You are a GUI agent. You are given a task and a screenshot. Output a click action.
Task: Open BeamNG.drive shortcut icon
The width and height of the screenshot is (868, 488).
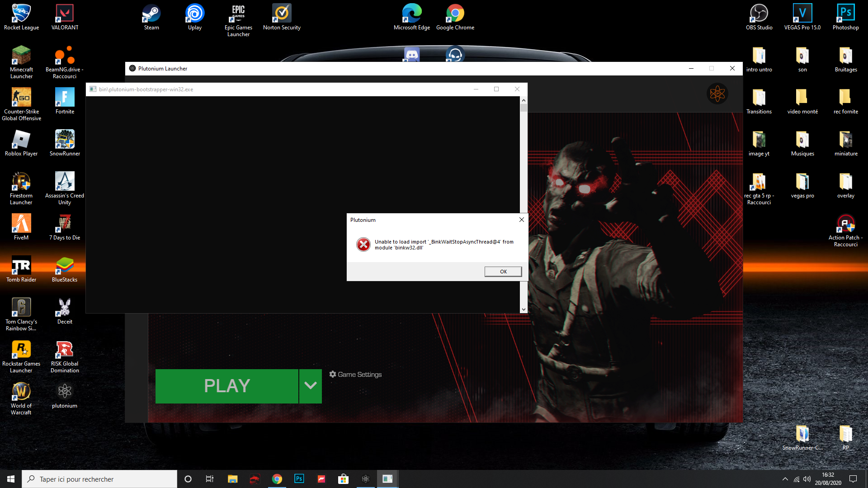pos(65,62)
